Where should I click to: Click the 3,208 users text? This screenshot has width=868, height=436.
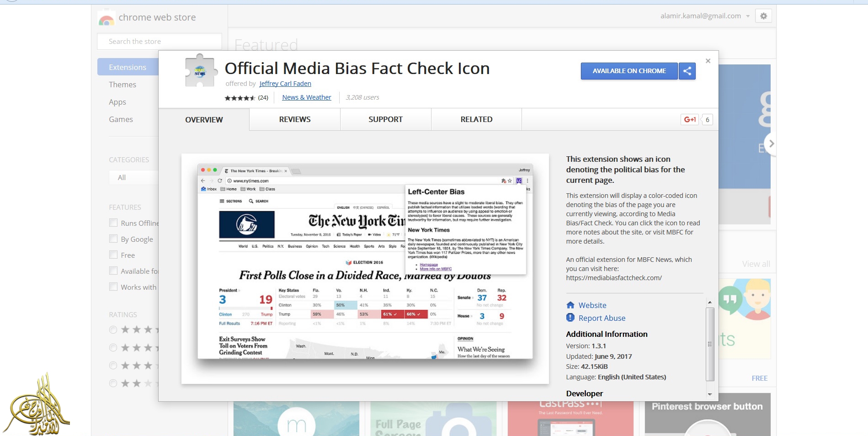click(x=362, y=97)
